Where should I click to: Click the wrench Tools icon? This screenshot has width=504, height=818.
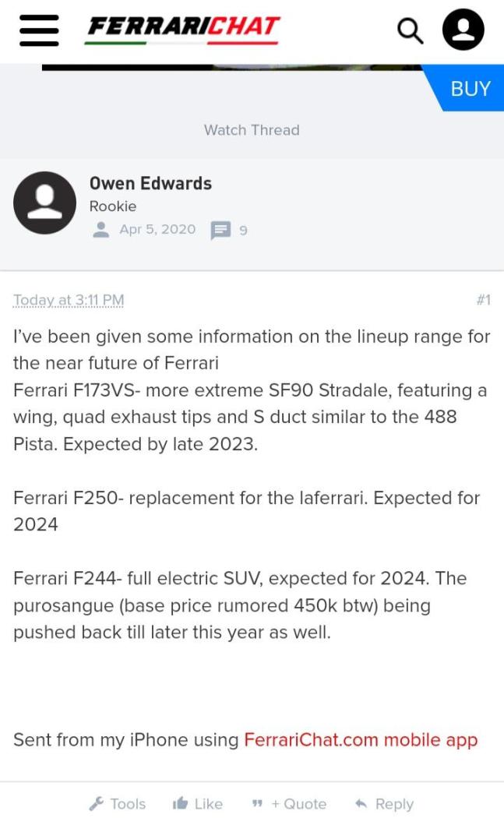pyautogui.click(x=97, y=803)
